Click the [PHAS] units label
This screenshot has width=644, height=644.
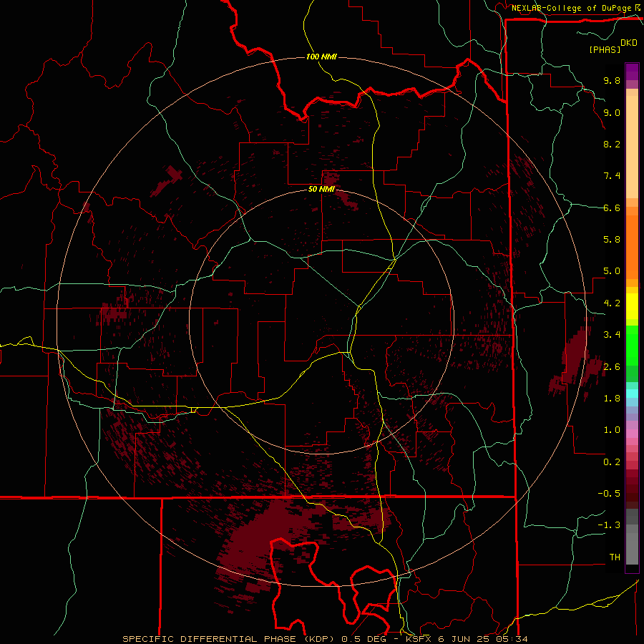click(605, 49)
